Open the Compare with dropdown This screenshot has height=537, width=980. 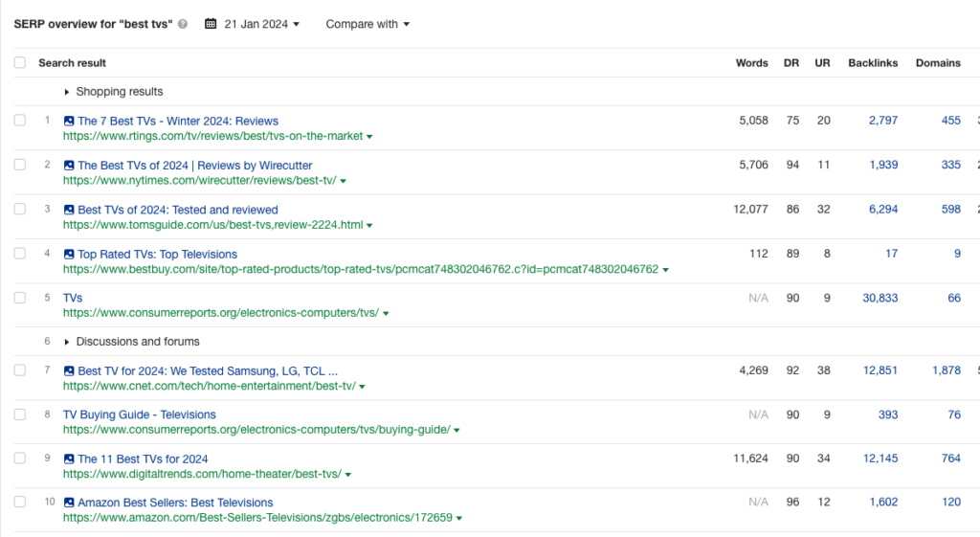367,25
